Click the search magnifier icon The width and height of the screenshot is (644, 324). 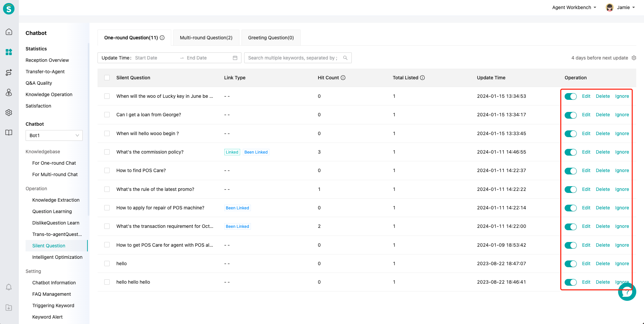click(x=345, y=58)
